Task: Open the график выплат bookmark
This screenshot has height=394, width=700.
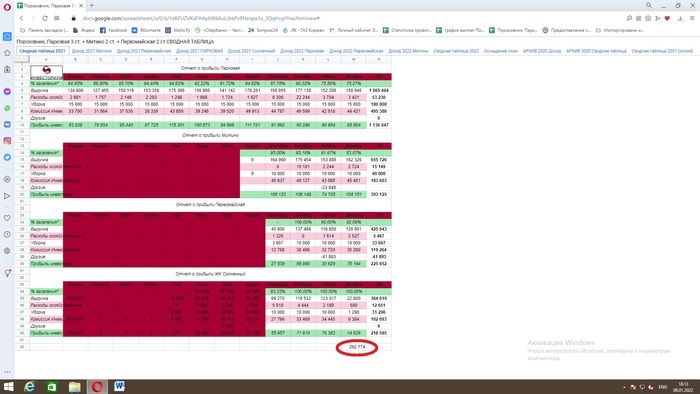Action: [x=460, y=30]
